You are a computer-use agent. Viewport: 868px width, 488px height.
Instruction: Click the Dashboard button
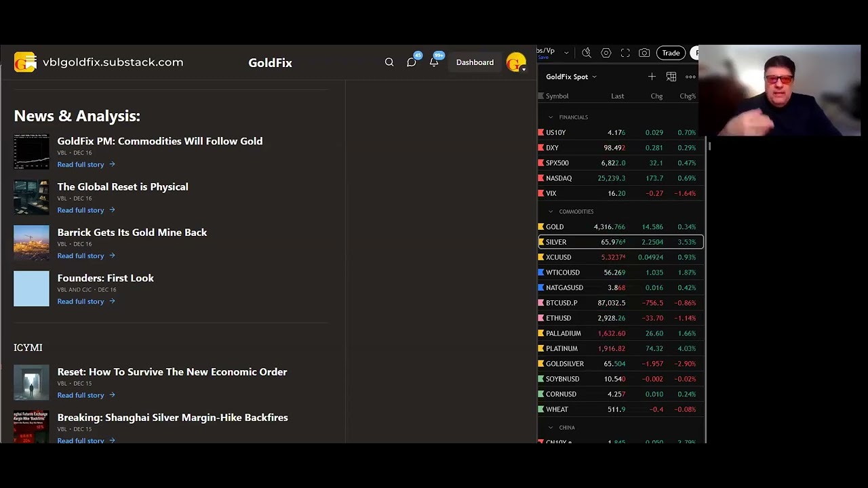coord(475,62)
